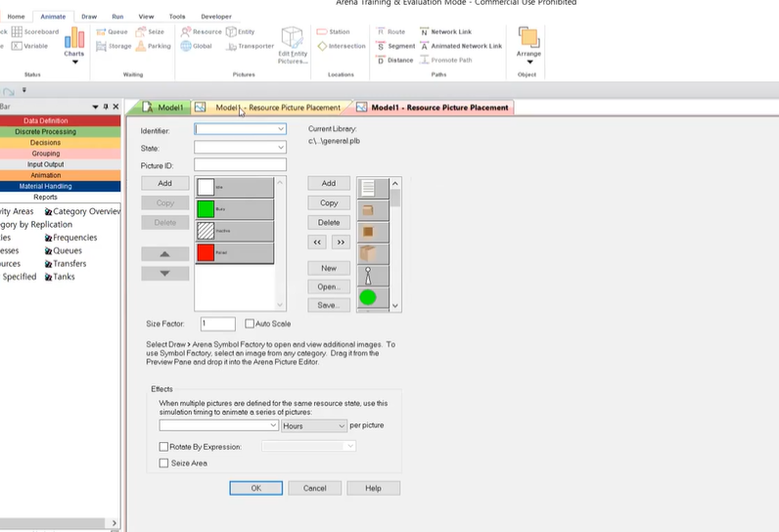Select the Route path tool

pyautogui.click(x=390, y=31)
